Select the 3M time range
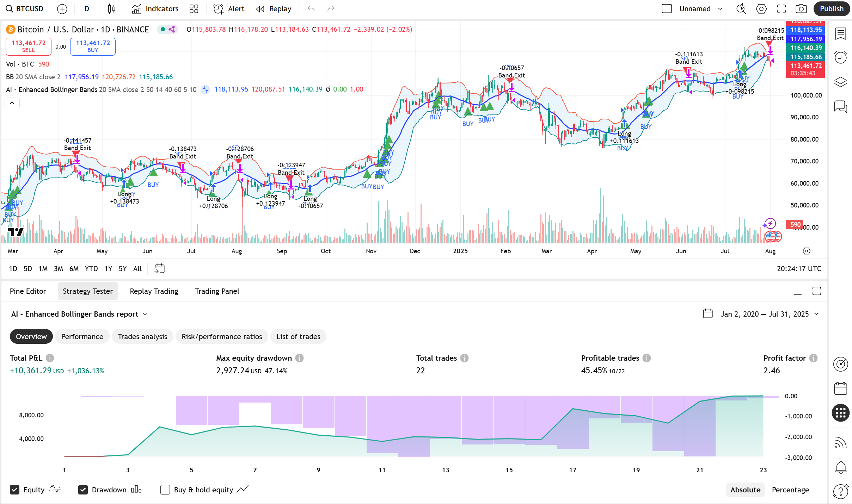This screenshot has height=504, width=852. click(x=59, y=269)
